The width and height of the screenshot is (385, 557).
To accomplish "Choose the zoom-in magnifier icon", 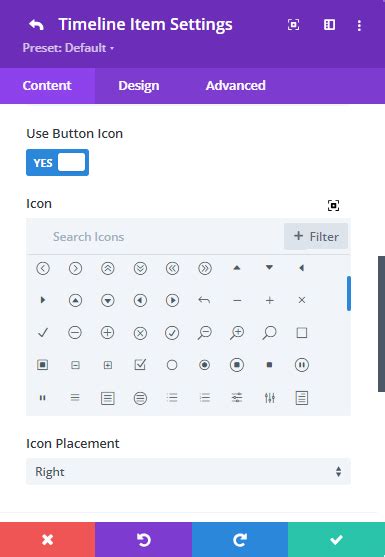I will tap(237, 333).
